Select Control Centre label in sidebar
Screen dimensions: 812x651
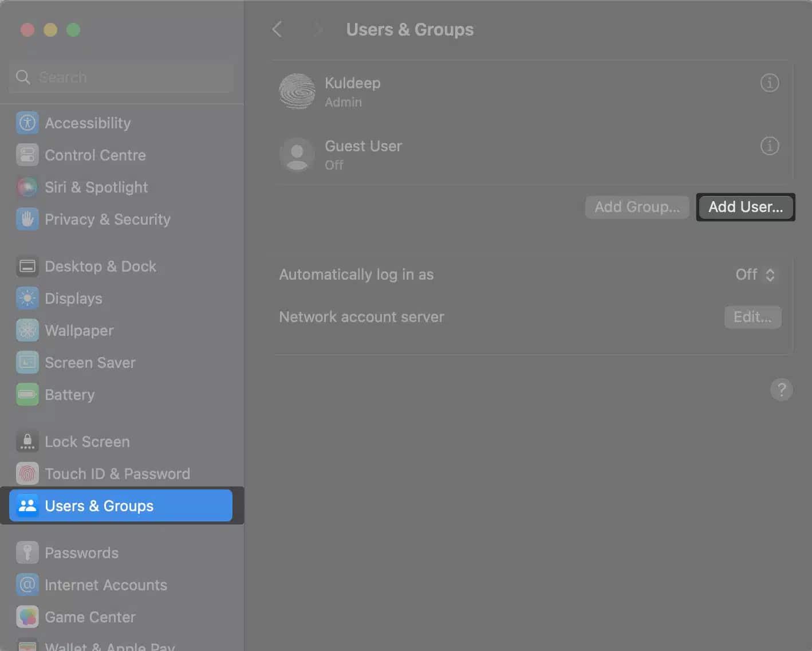(x=95, y=155)
